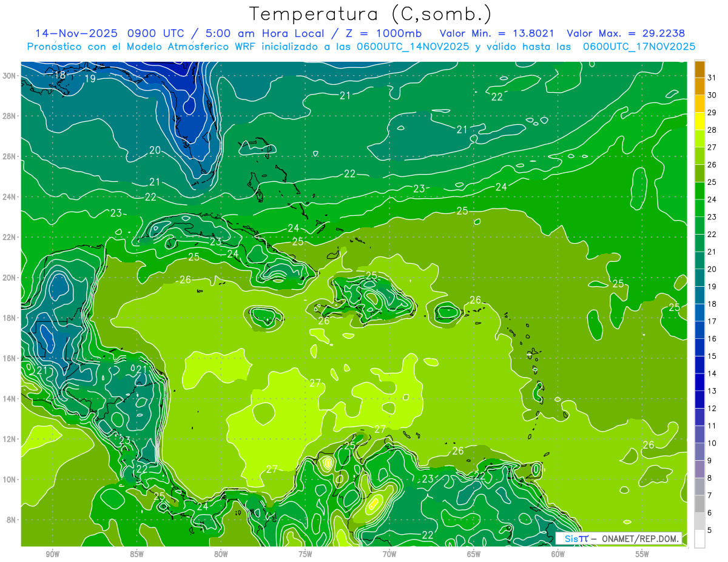Click the "19" contour label on the map
Screen dimensions: 728x562
[90, 79]
